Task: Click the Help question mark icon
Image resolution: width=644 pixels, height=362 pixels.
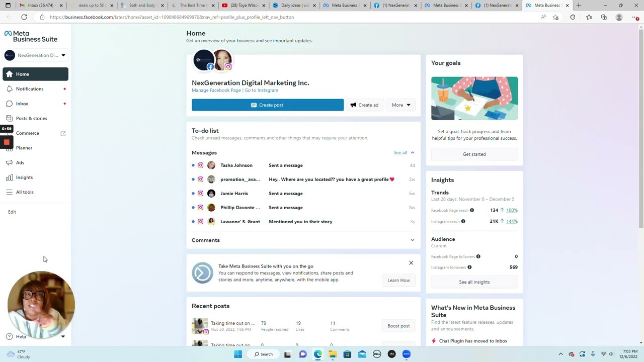Action: [x=10, y=336]
